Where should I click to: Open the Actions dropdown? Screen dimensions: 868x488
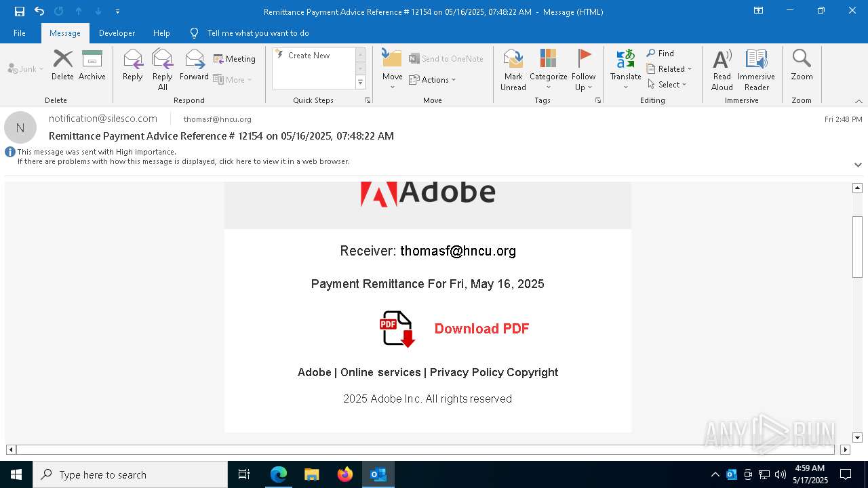point(432,80)
